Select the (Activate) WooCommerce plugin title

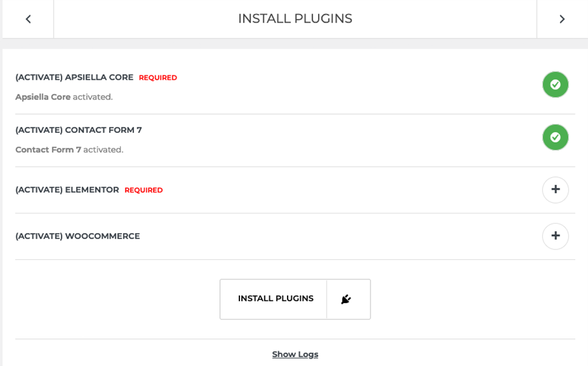click(x=77, y=236)
